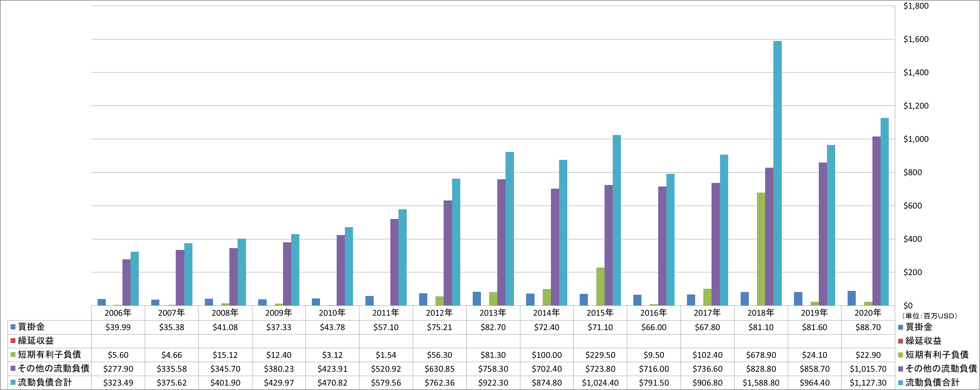The width and height of the screenshot is (980, 390).
Task: Click the $1,000 axis label
Action: [916, 139]
